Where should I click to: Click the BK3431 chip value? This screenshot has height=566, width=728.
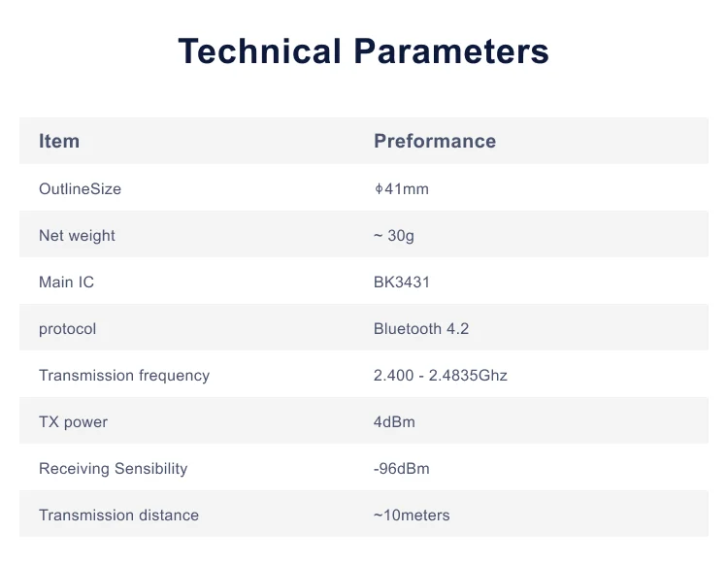click(402, 282)
